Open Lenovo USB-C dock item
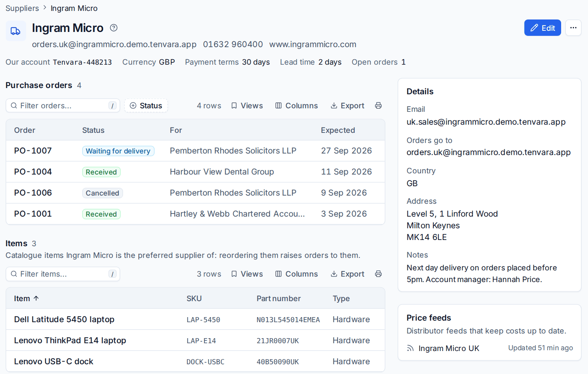Viewport: 588px width, 374px height. [54, 362]
